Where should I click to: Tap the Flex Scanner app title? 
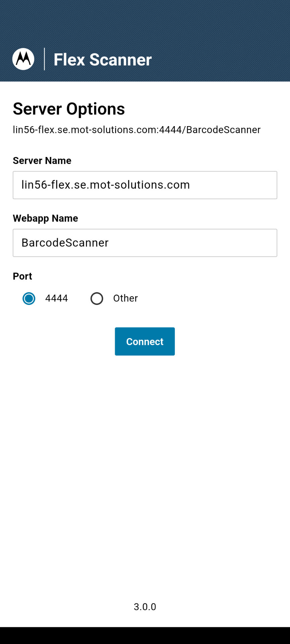click(x=102, y=59)
